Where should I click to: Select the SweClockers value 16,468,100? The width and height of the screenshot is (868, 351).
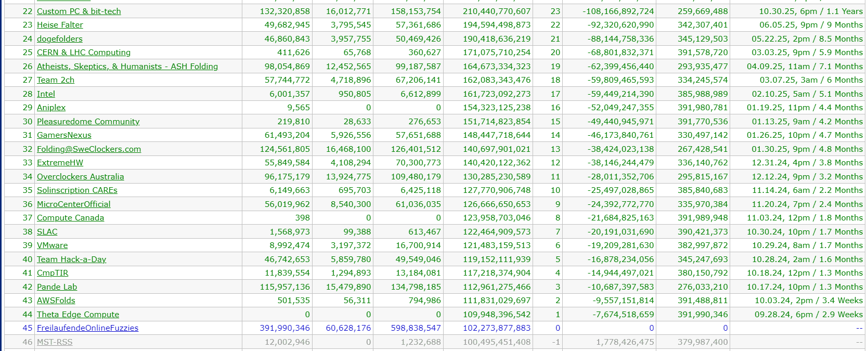pyautogui.click(x=348, y=149)
